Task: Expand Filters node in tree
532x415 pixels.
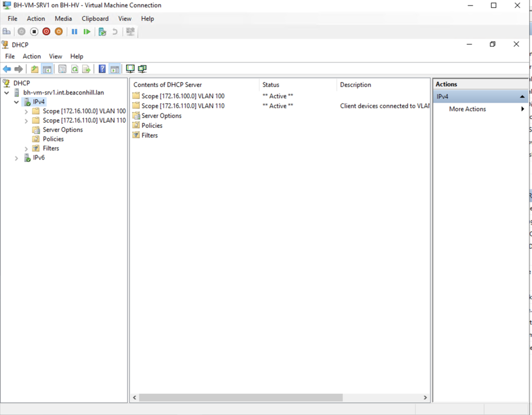Action: (x=26, y=149)
